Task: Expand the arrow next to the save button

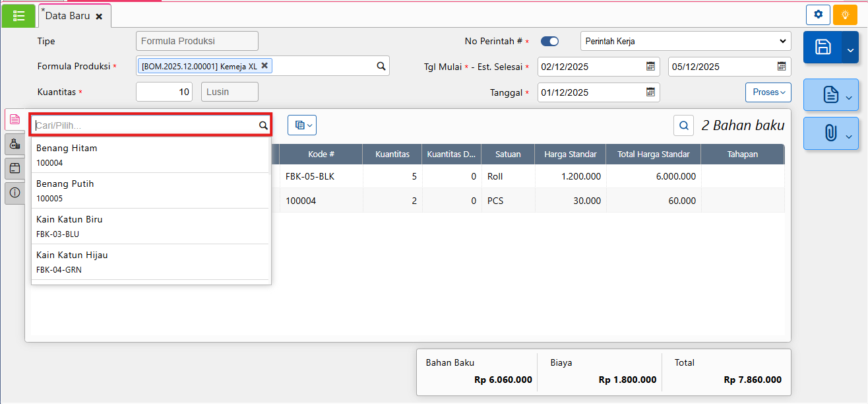Action: point(850,48)
